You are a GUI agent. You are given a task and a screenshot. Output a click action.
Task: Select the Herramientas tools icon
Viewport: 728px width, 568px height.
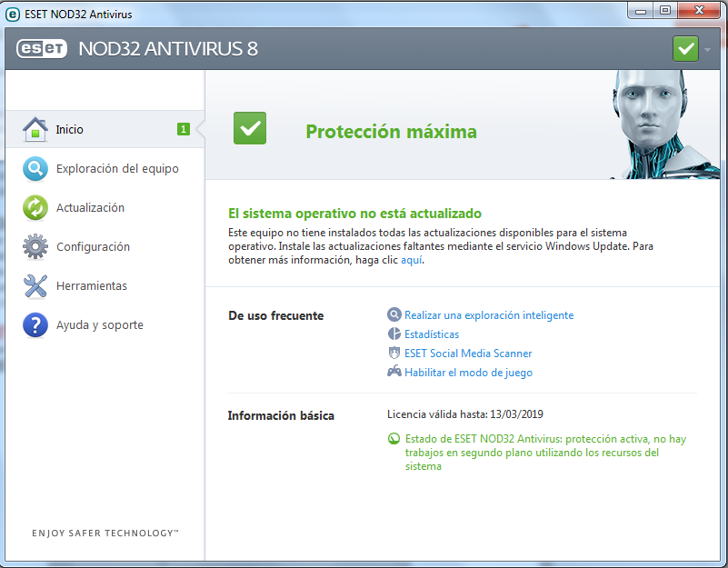click(35, 285)
